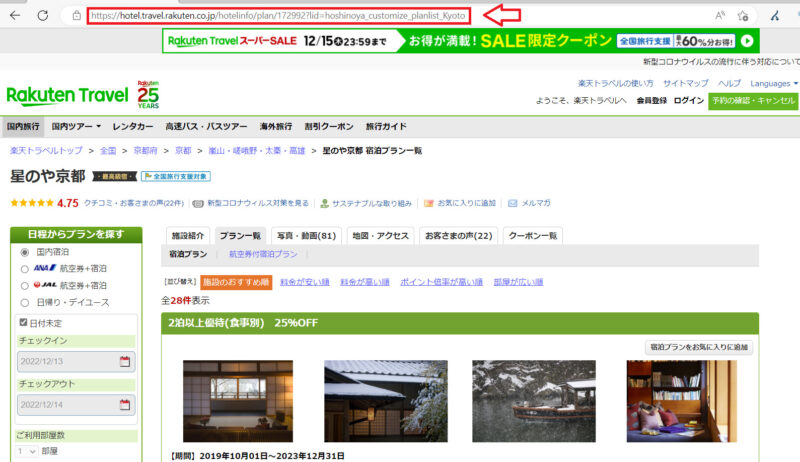Open check-out date calendar icon
The image size is (800, 462).
pyautogui.click(x=125, y=405)
